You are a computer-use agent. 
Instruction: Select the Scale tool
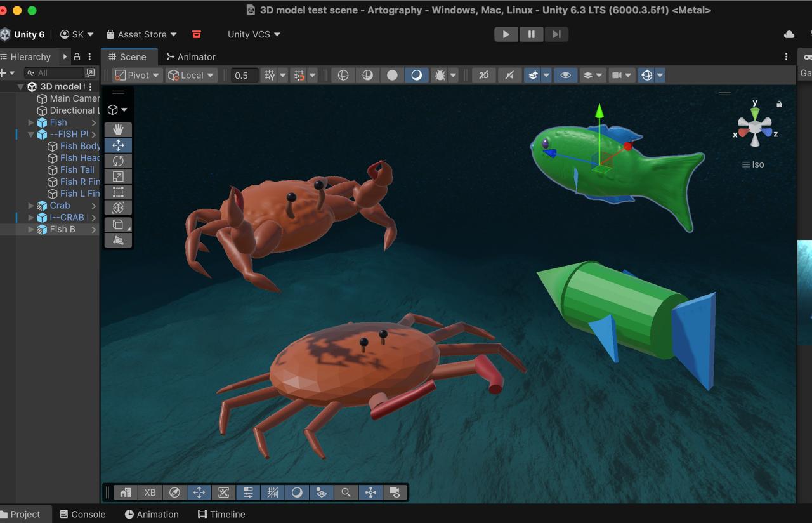[118, 176]
